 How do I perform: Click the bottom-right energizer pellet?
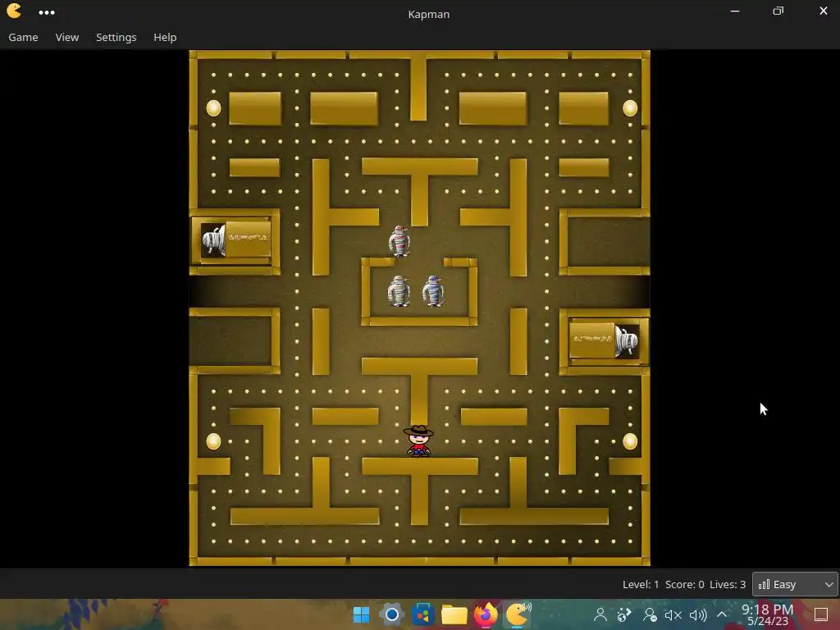tap(630, 441)
